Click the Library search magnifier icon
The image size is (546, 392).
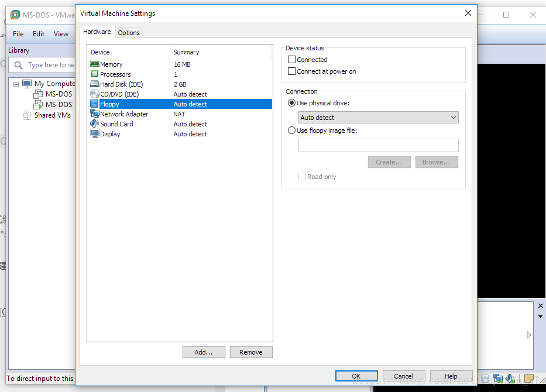[x=19, y=65]
